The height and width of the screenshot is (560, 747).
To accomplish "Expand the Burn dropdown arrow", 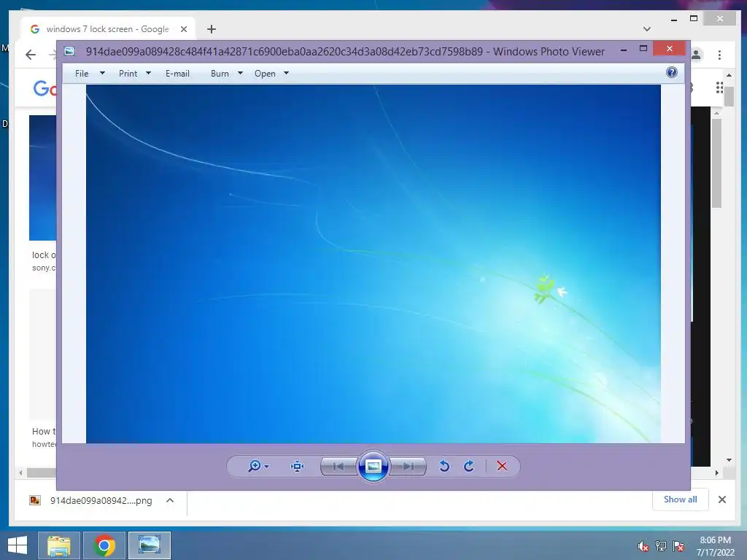I will 240,74.
